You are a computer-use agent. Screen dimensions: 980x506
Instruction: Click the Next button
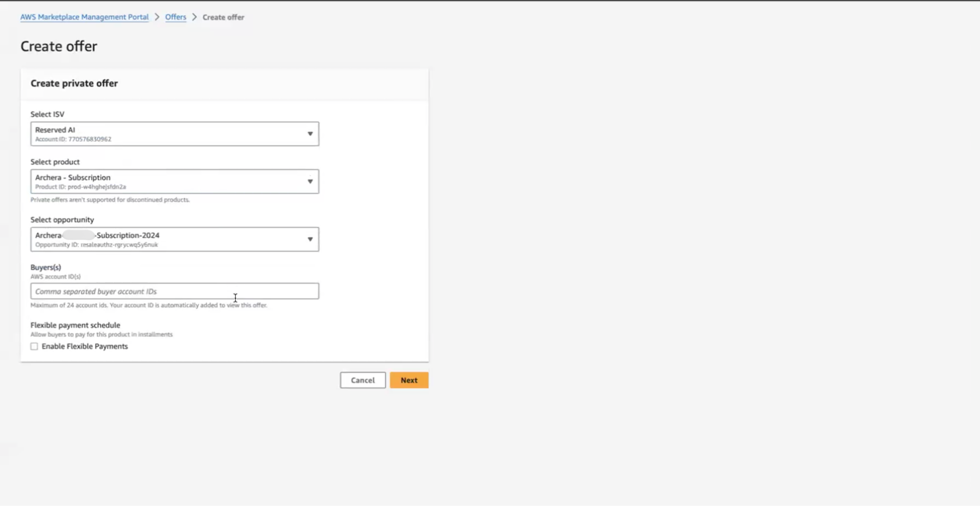(409, 380)
